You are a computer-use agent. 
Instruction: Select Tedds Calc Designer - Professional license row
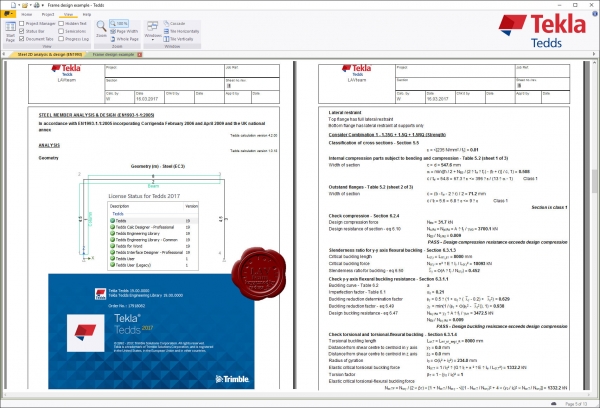(x=153, y=227)
